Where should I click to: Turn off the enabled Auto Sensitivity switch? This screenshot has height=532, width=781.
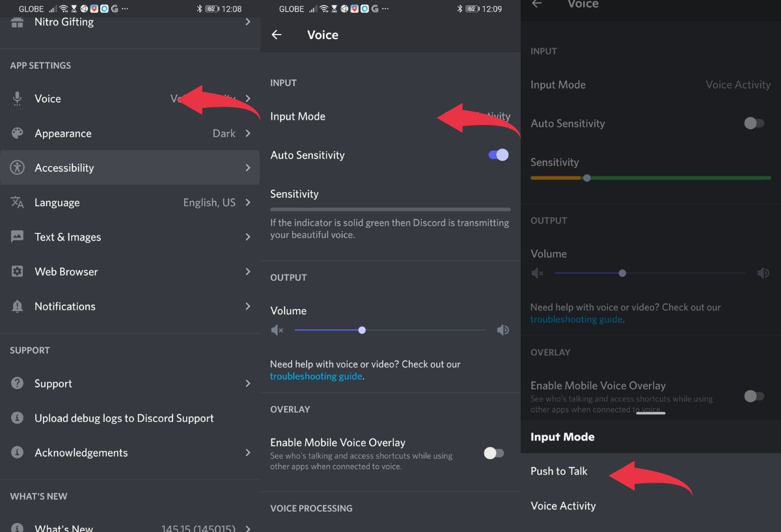click(498, 155)
